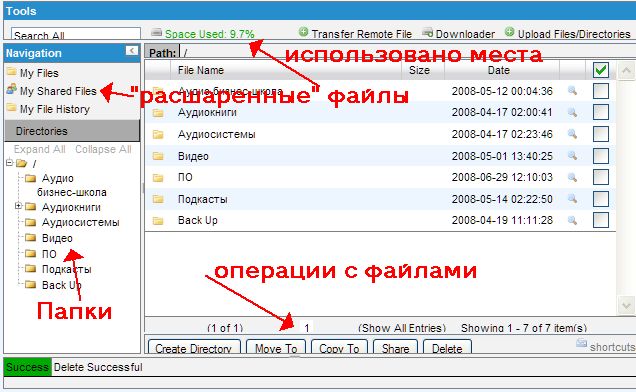
Task: Click folder icon of Аудиокниги file row
Action: 158,113
